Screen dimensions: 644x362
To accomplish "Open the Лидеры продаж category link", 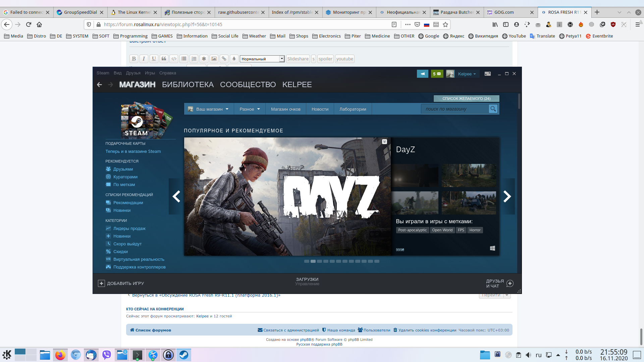I will 129,229.
